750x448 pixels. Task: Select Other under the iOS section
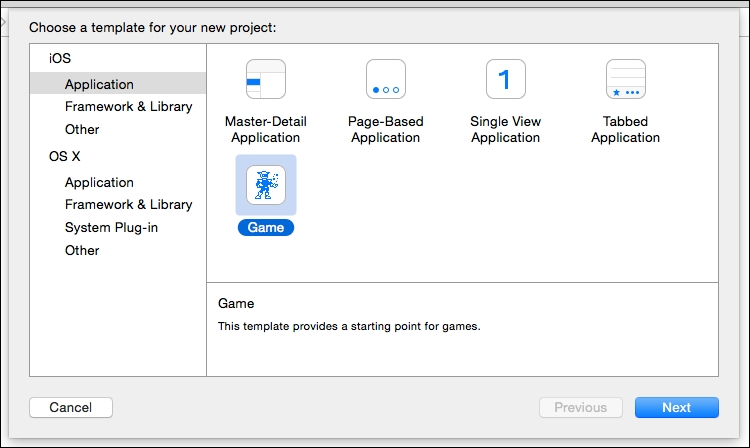click(x=82, y=129)
